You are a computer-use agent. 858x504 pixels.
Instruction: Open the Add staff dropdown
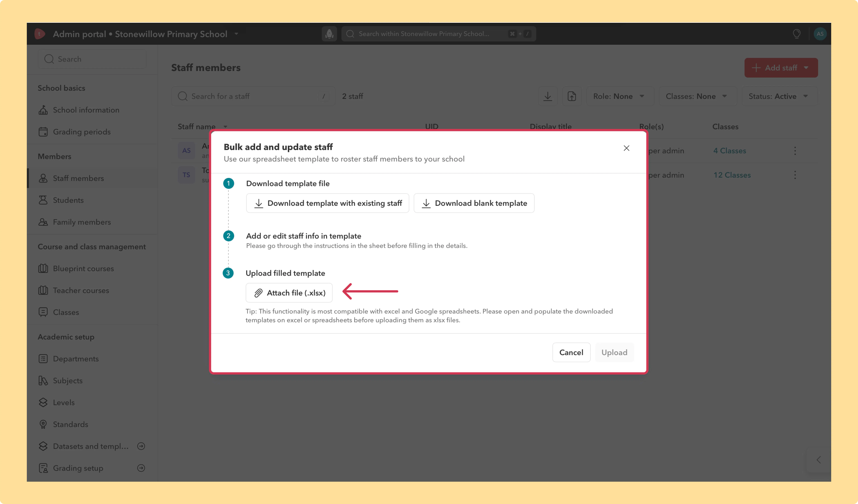781,68
